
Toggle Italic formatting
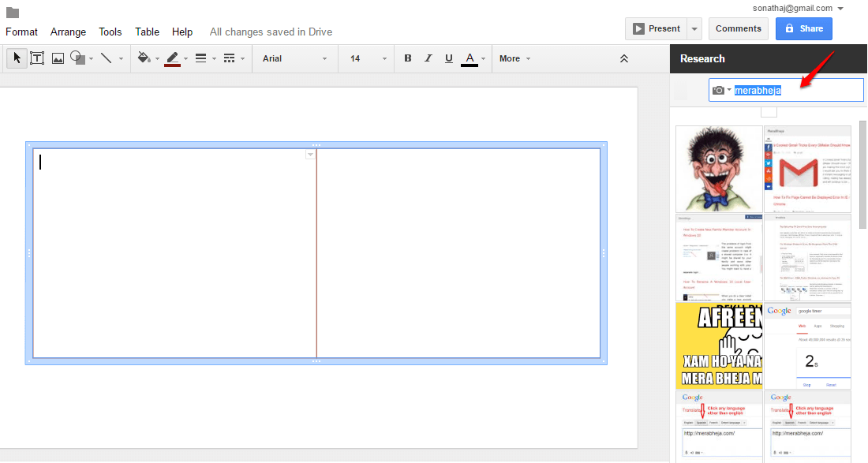click(x=428, y=58)
